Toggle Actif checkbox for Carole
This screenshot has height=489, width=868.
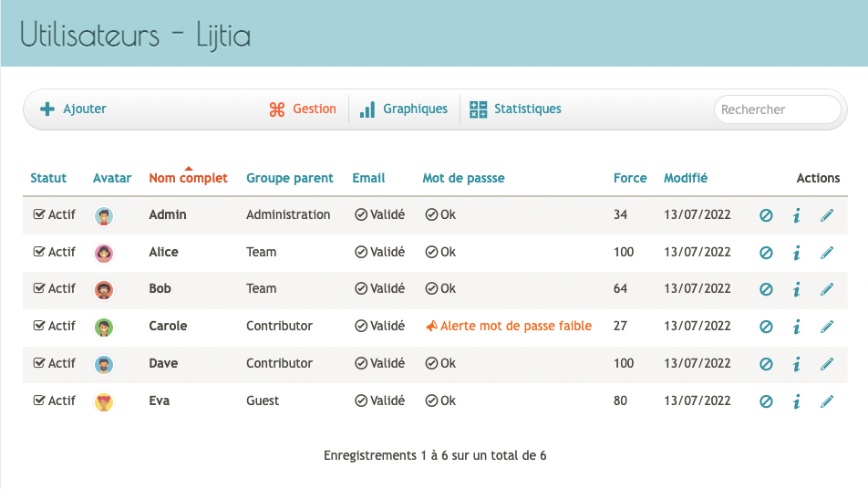pos(38,326)
